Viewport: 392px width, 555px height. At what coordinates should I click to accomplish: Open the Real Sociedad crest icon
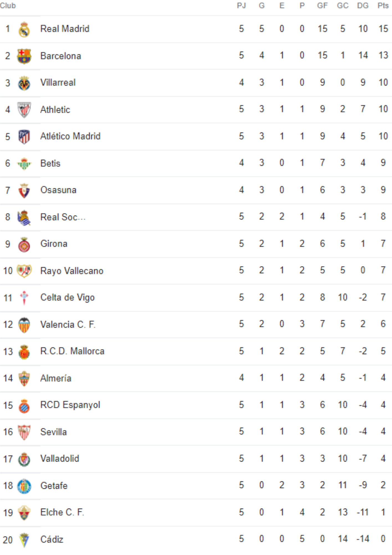(x=24, y=218)
